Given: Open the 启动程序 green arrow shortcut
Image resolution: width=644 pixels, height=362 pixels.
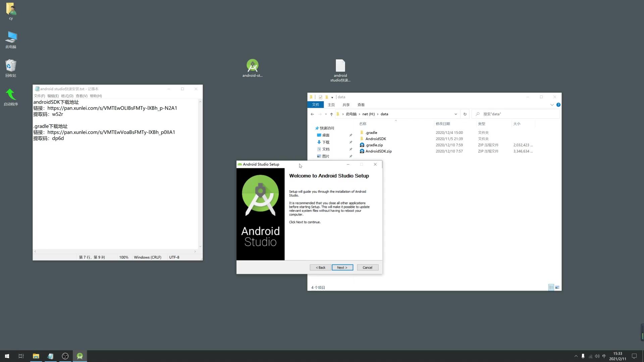Looking at the screenshot, I should pos(11,97).
